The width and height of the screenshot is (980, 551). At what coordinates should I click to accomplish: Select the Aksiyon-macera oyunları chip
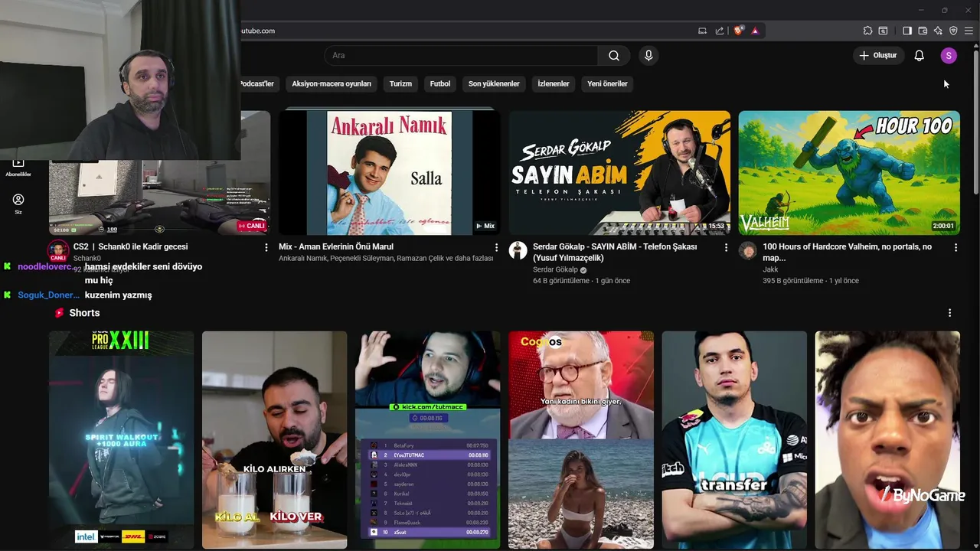(x=332, y=83)
